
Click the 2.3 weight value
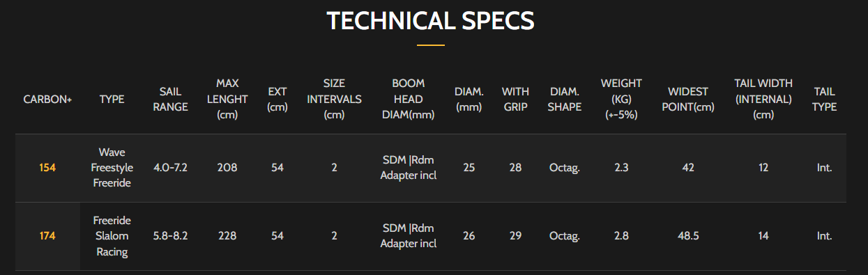tap(621, 168)
